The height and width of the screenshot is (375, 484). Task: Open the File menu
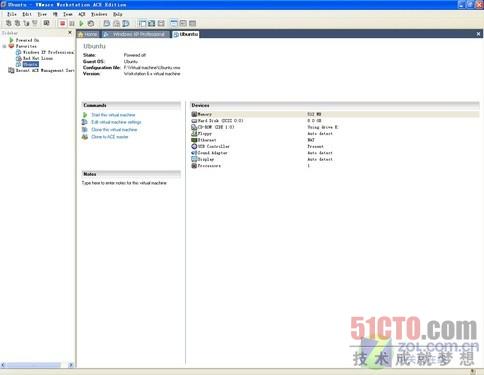[12, 14]
